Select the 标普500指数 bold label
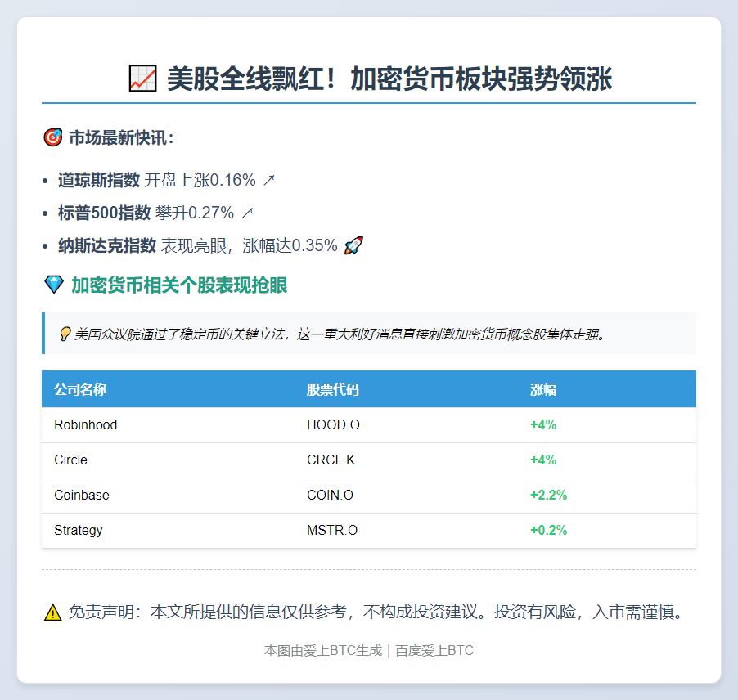 [x=104, y=213]
